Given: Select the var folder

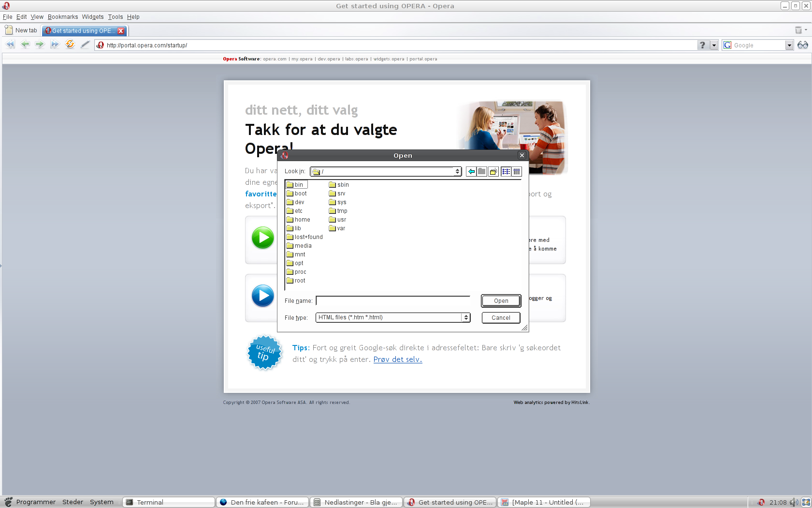Looking at the screenshot, I should point(337,228).
